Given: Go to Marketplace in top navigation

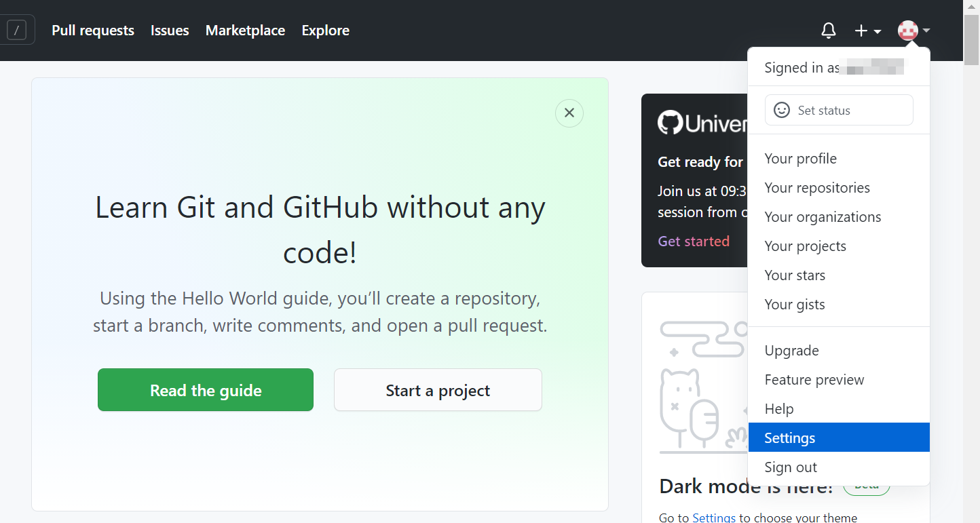Looking at the screenshot, I should click(245, 31).
